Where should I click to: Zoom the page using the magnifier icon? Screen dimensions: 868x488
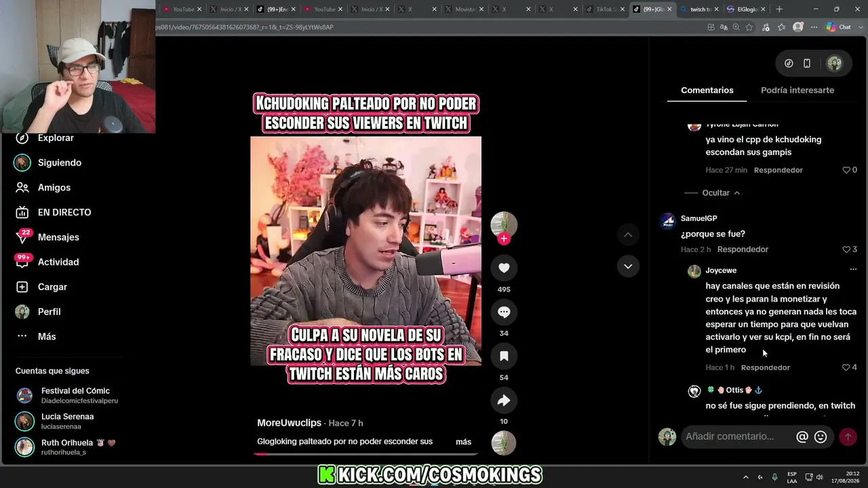tap(736, 27)
